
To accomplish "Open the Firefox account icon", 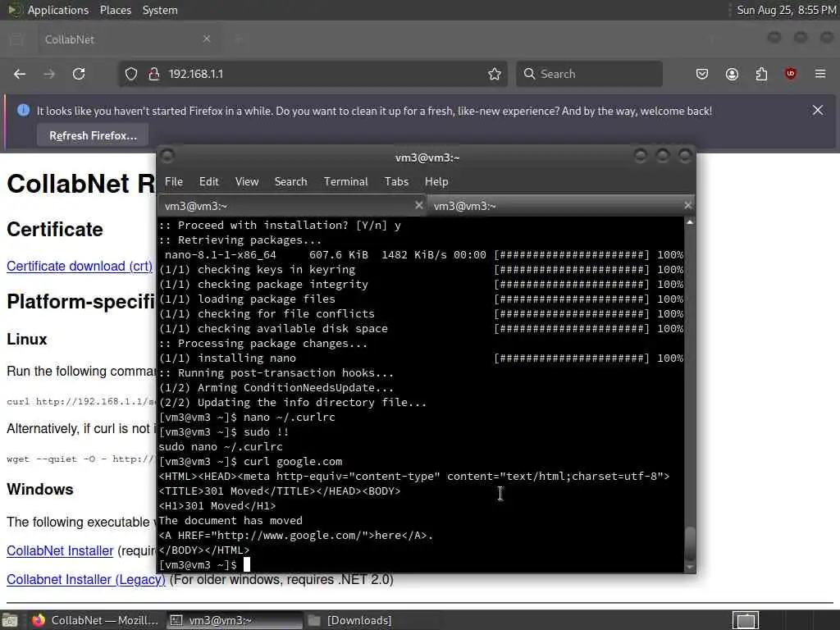I will [732, 74].
